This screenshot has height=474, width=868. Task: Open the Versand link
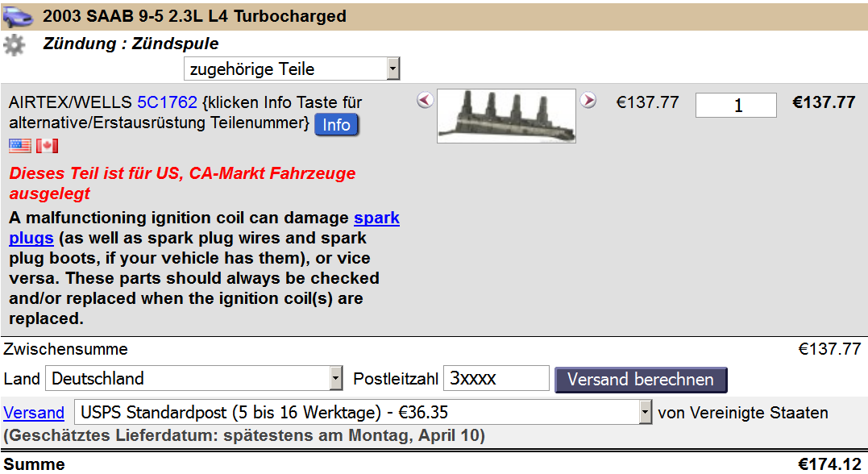pyautogui.click(x=34, y=413)
